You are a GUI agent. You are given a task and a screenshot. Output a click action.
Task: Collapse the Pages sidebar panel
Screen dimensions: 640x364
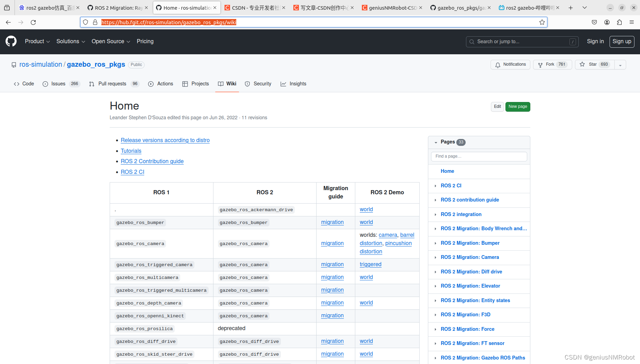pos(436,142)
